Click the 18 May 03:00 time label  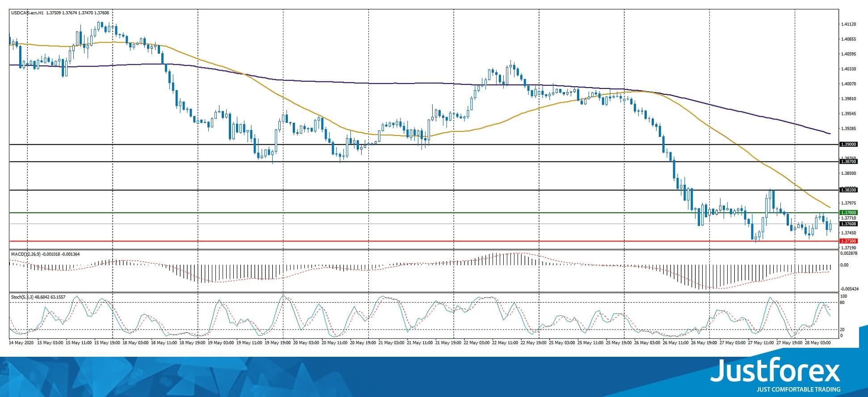point(135,343)
